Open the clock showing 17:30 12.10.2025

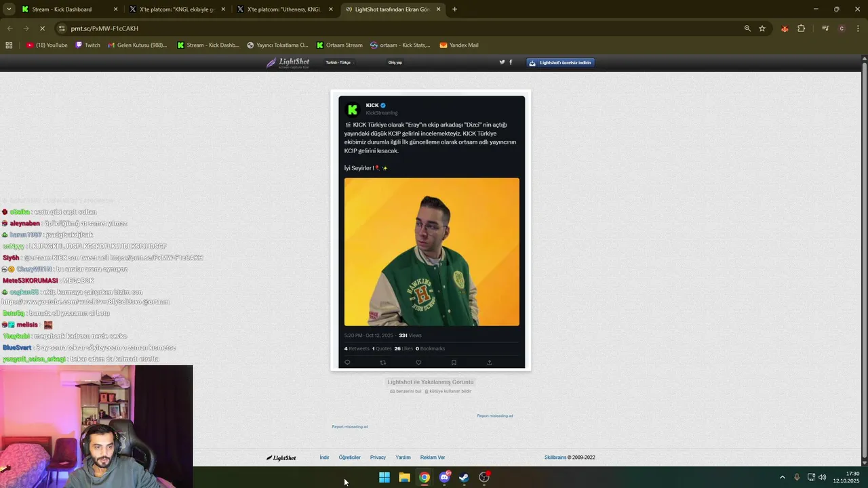click(x=847, y=477)
